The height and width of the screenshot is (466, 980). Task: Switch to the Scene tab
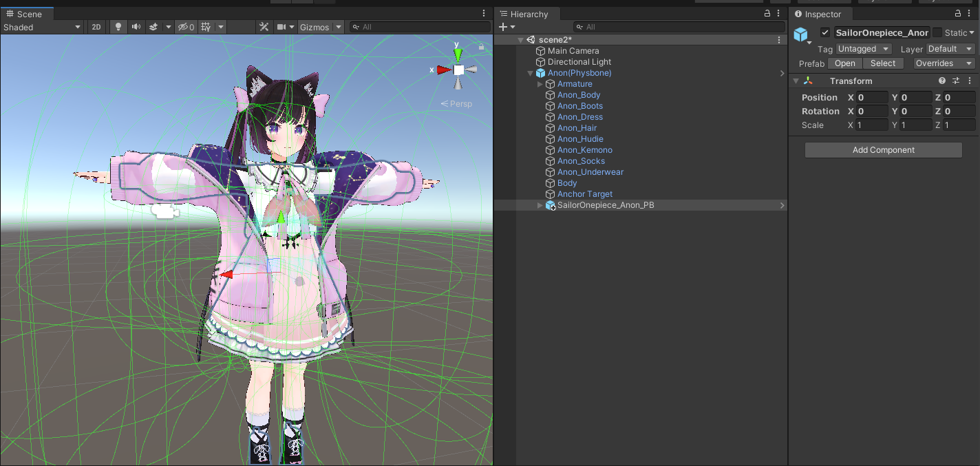[x=28, y=13]
